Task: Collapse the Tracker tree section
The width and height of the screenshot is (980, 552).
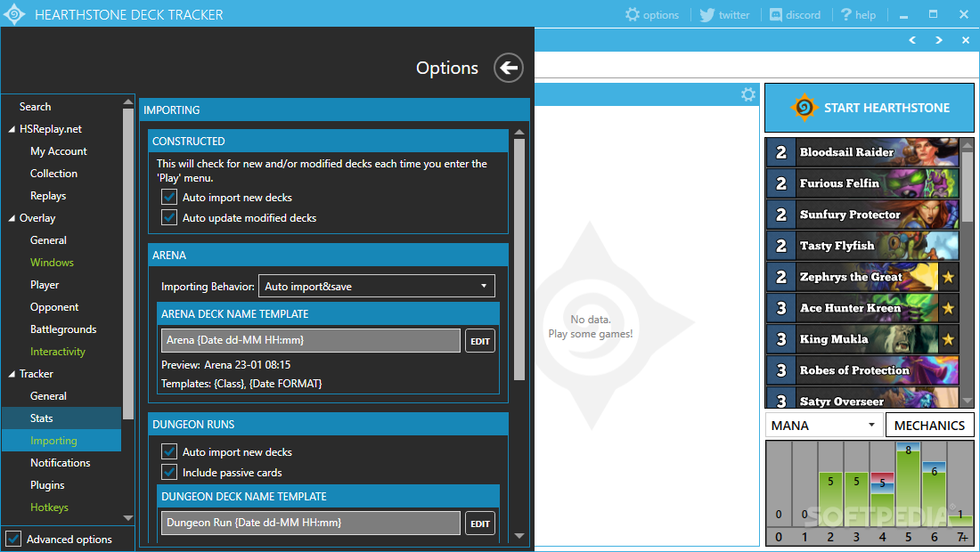Action: pos(12,374)
